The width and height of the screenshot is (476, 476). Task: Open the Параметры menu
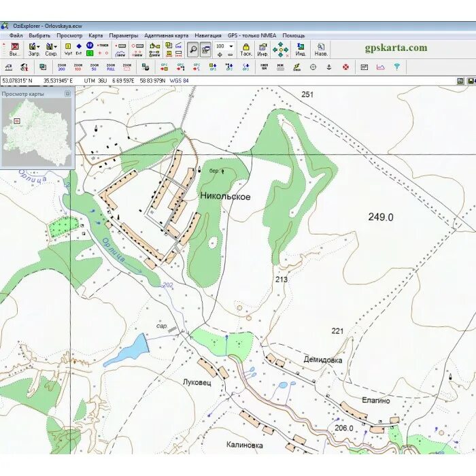tap(124, 35)
